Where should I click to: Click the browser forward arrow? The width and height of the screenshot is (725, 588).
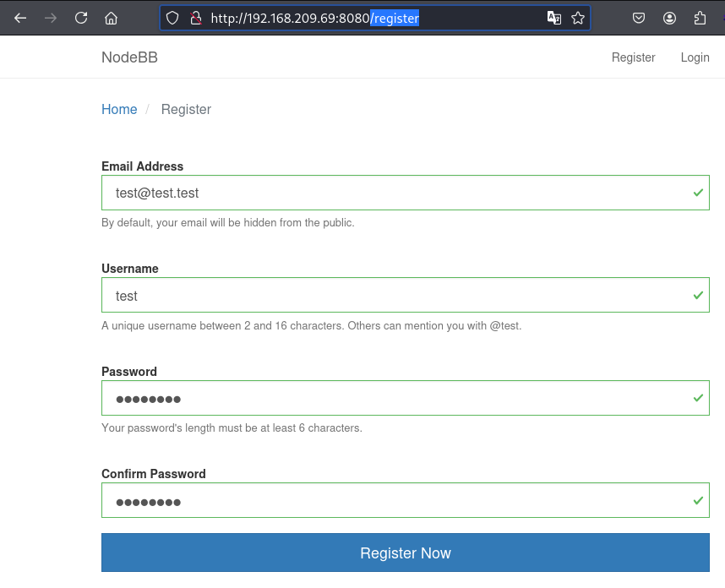tap(51, 18)
